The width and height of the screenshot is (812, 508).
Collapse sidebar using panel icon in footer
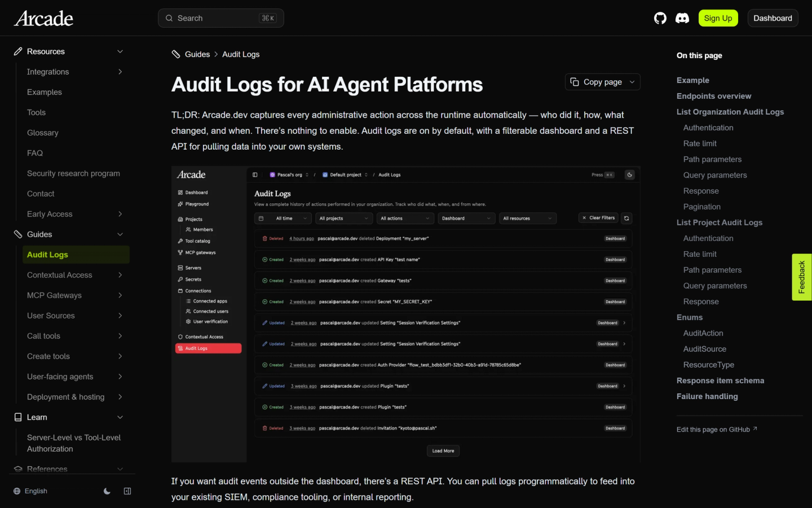127,491
